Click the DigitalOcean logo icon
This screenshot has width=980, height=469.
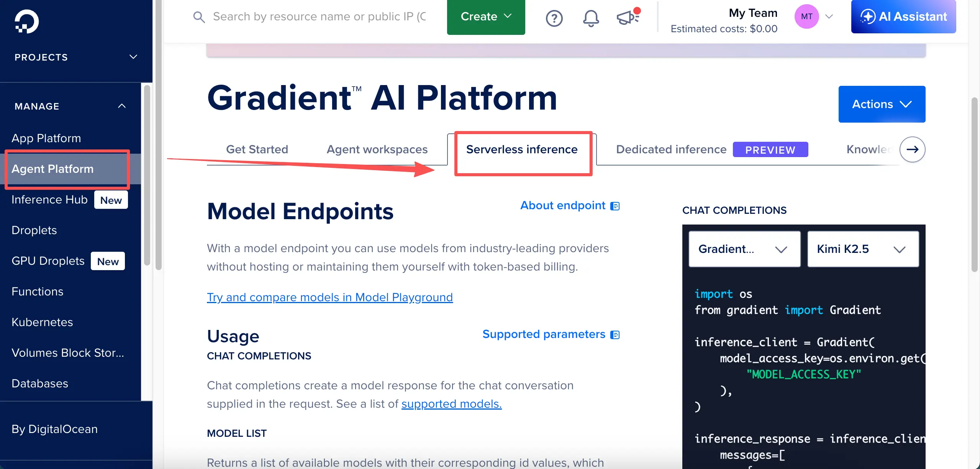click(26, 21)
